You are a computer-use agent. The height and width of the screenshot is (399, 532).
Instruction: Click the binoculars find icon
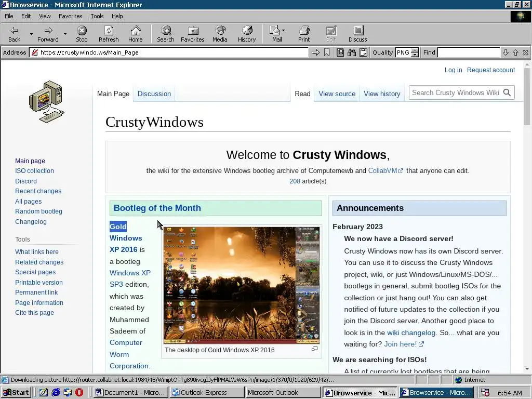click(352, 52)
